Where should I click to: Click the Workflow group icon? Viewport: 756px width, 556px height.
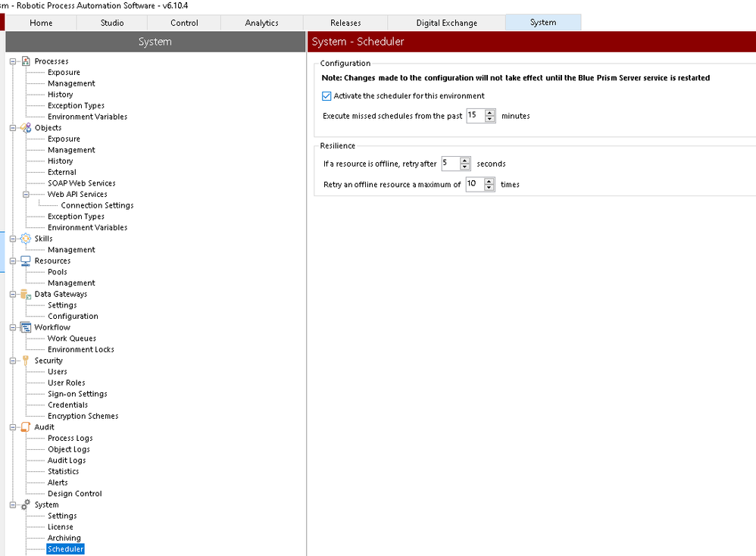click(26, 327)
